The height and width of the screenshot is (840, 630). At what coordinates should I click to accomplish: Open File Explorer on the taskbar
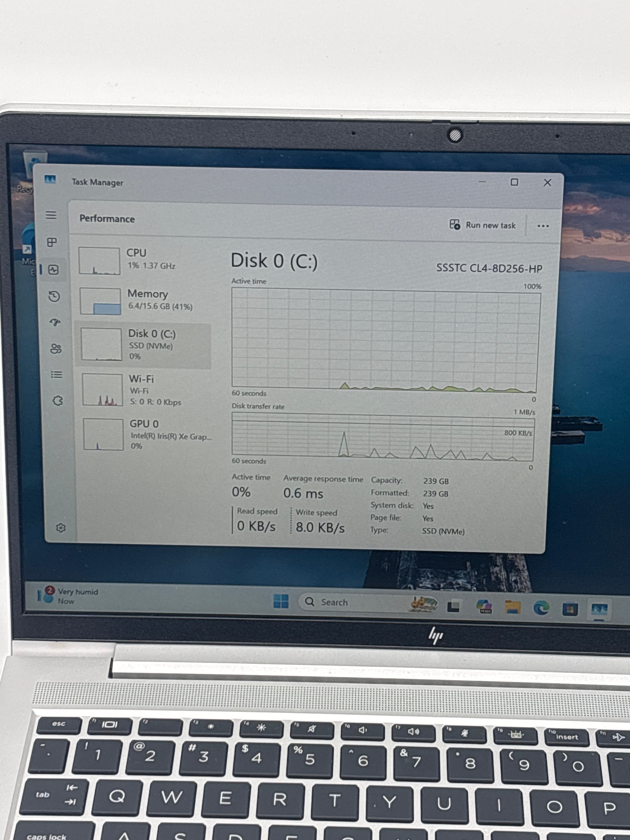pyautogui.click(x=513, y=607)
